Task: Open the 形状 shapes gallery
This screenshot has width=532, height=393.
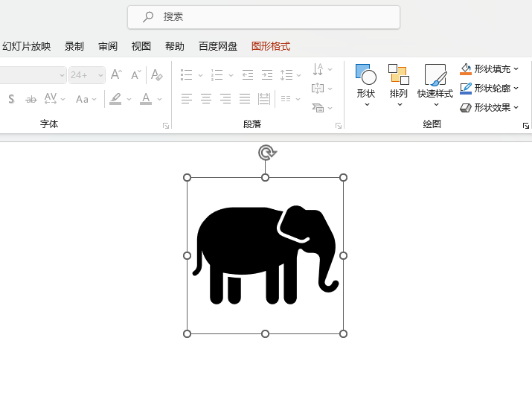Action: coord(366,85)
